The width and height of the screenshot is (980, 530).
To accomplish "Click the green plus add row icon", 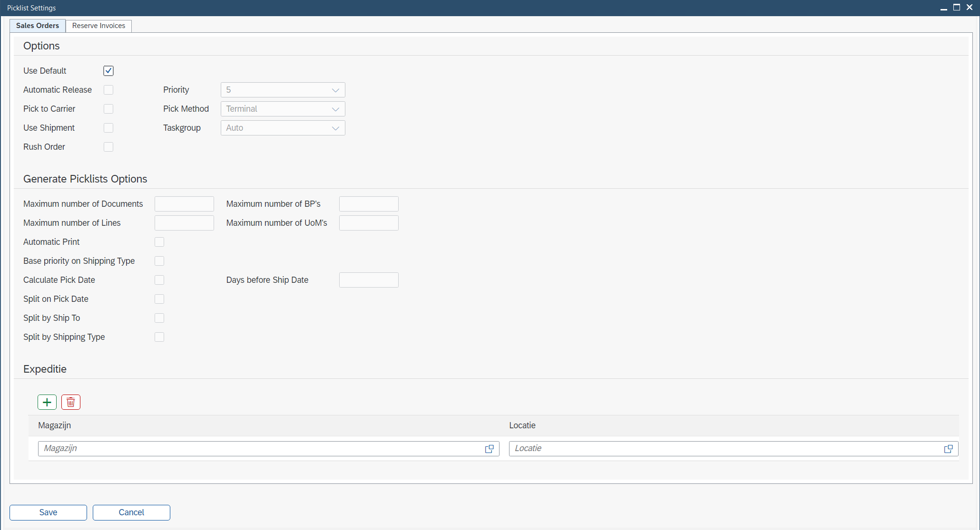I will pyautogui.click(x=47, y=402).
